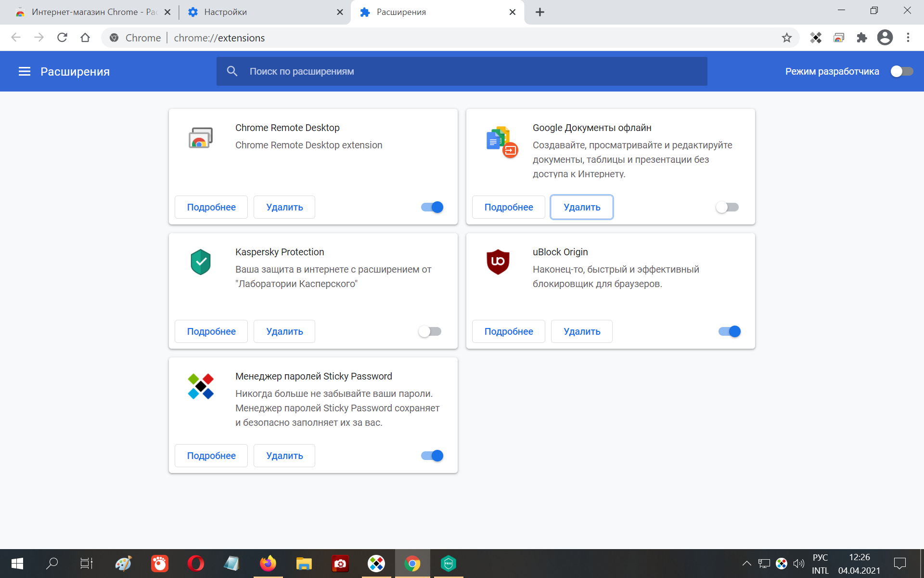Focus the Поиск по расширениям field

point(462,71)
